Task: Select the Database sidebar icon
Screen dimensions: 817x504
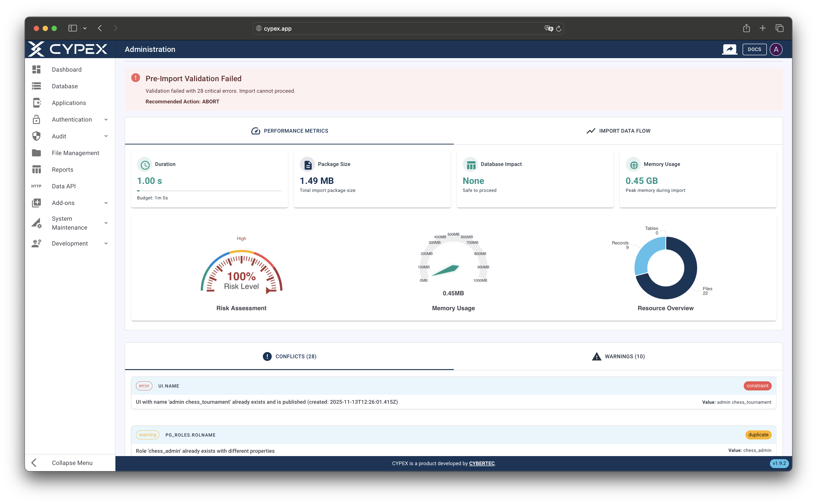Action: pyautogui.click(x=36, y=86)
